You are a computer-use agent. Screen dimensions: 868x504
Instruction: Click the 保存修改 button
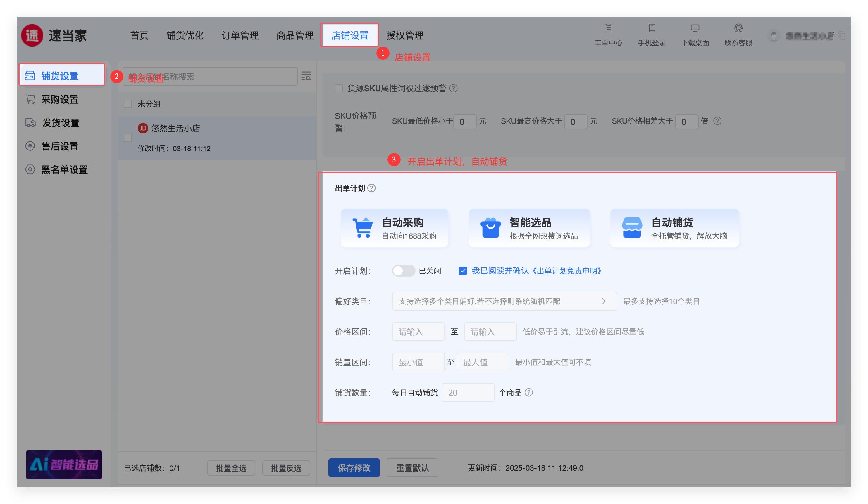tap(354, 468)
